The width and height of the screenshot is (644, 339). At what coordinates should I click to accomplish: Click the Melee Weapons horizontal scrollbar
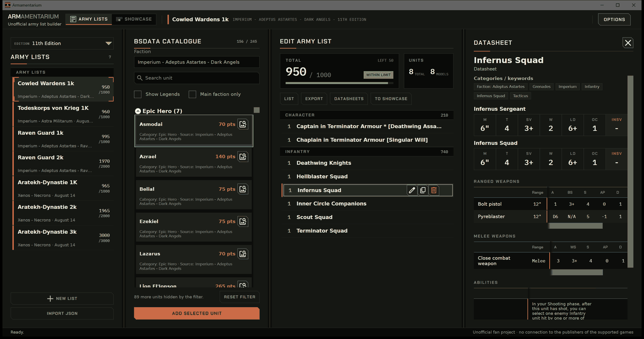[x=576, y=272]
